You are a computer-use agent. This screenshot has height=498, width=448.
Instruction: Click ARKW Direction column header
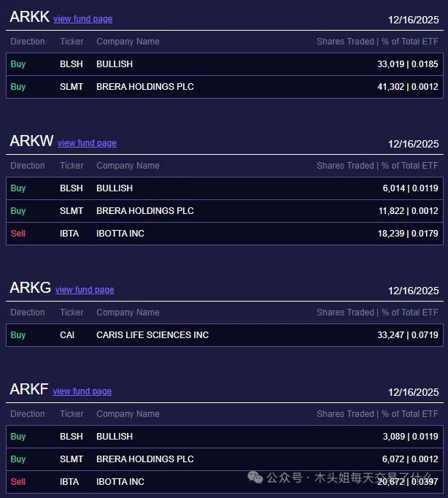[x=28, y=166]
